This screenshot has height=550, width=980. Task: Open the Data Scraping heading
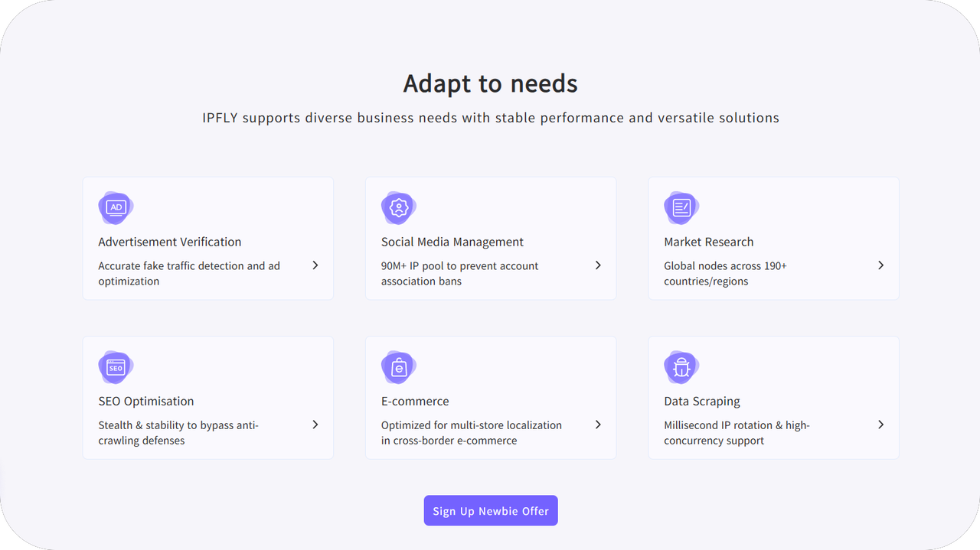pos(701,401)
